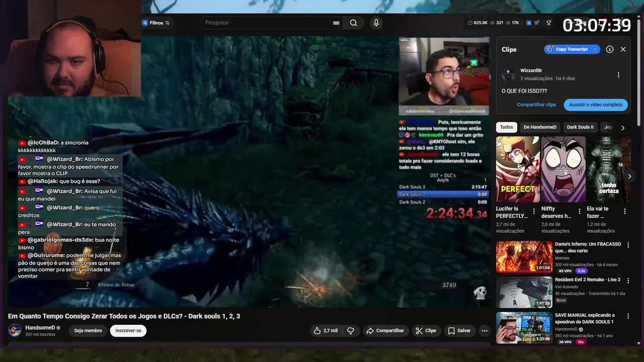Click the Seja membro button
Viewport: 644px width, 362px height.
(88, 331)
